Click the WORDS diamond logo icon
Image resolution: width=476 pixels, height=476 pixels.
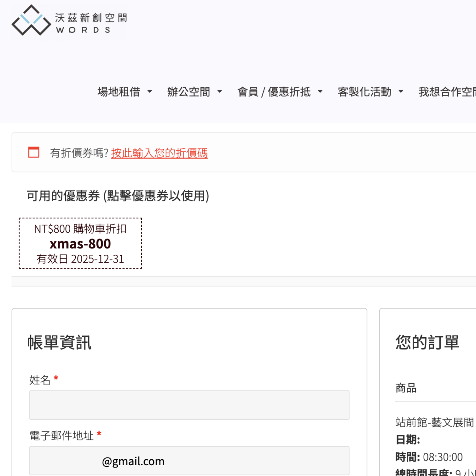pos(31,21)
